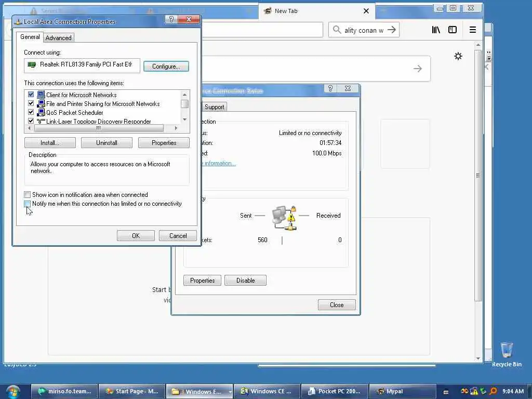Select the New Tab browser tab
Screen dimensions: 532x399
(317, 11)
